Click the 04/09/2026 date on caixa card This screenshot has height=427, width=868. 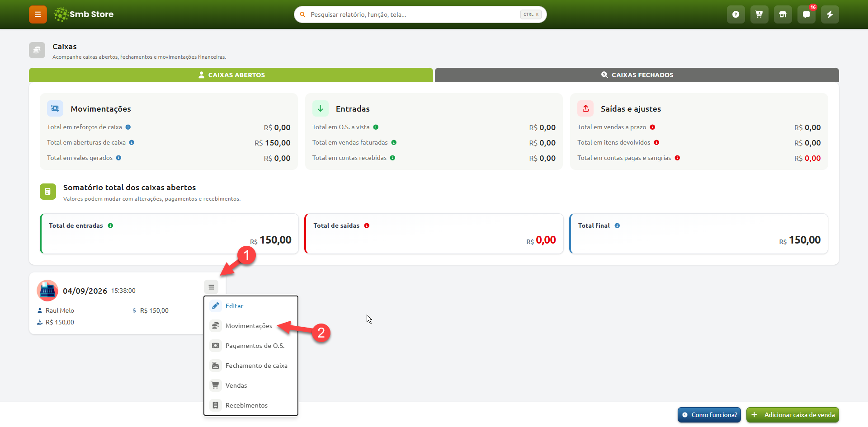click(x=85, y=291)
